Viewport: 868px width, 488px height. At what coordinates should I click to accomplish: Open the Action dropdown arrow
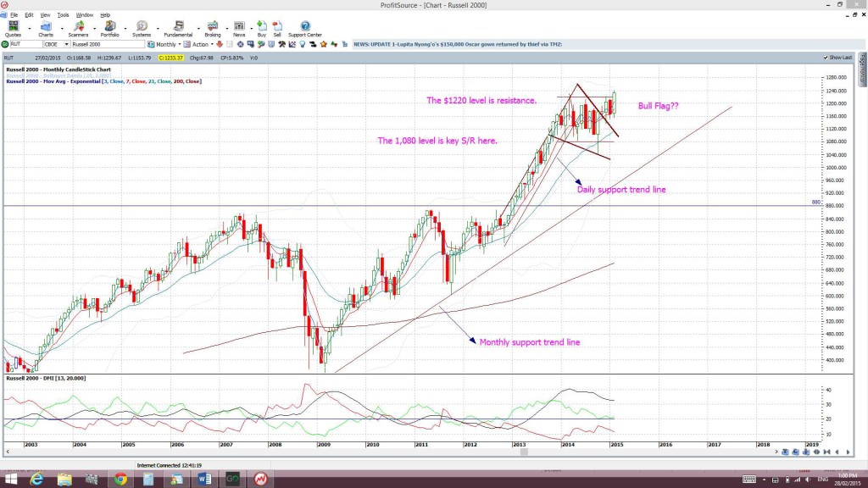212,44
